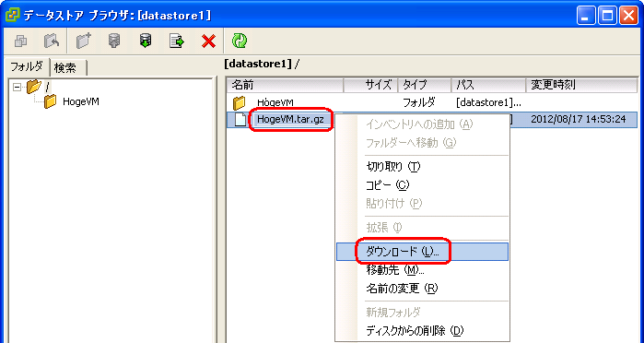Click the red X delete toolbar icon
The width and height of the screenshot is (644, 343).
(x=208, y=41)
